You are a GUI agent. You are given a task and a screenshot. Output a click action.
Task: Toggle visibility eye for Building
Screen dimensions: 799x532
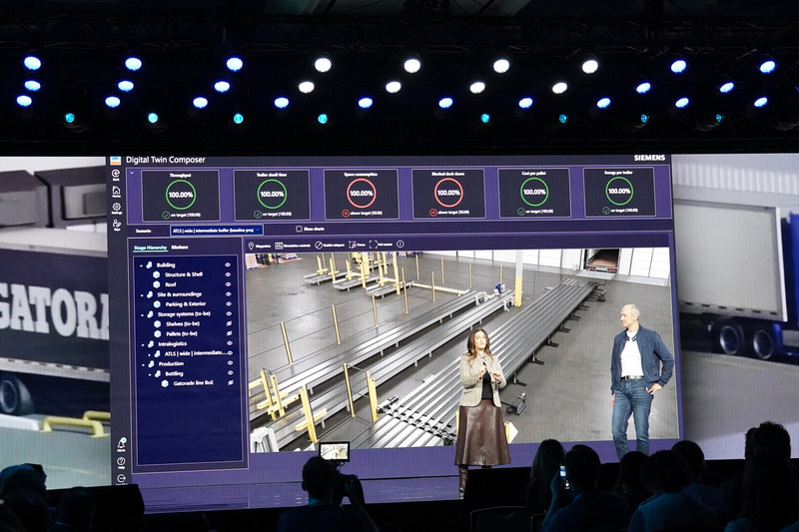point(228,265)
